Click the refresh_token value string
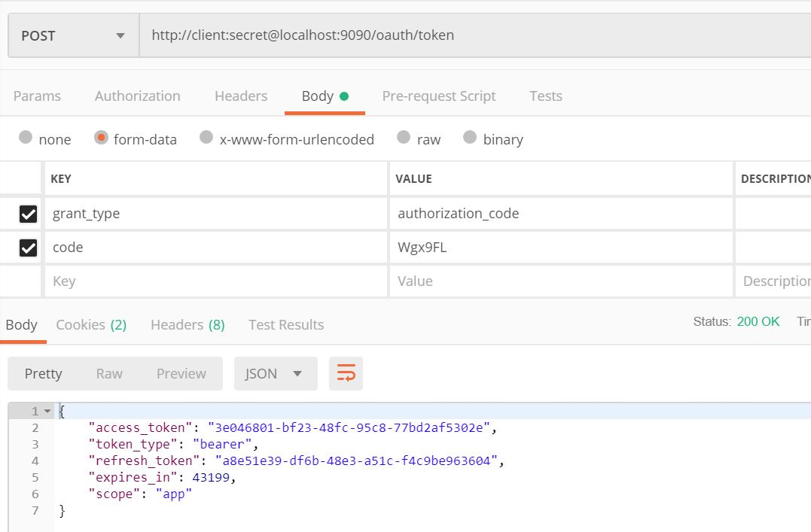 point(356,461)
